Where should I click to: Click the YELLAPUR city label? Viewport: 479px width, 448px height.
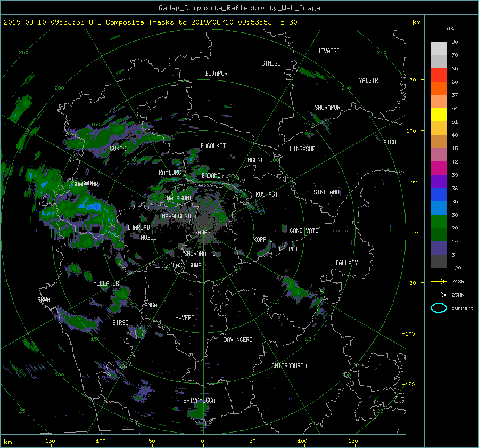pyautogui.click(x=106, y=283)
